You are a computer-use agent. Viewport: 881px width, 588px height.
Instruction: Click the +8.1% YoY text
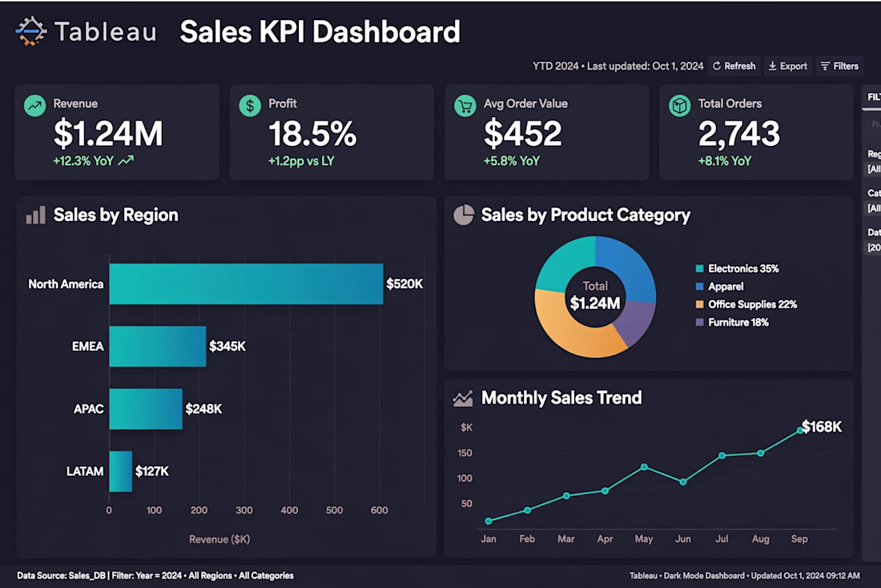click(x=725, y=161)
